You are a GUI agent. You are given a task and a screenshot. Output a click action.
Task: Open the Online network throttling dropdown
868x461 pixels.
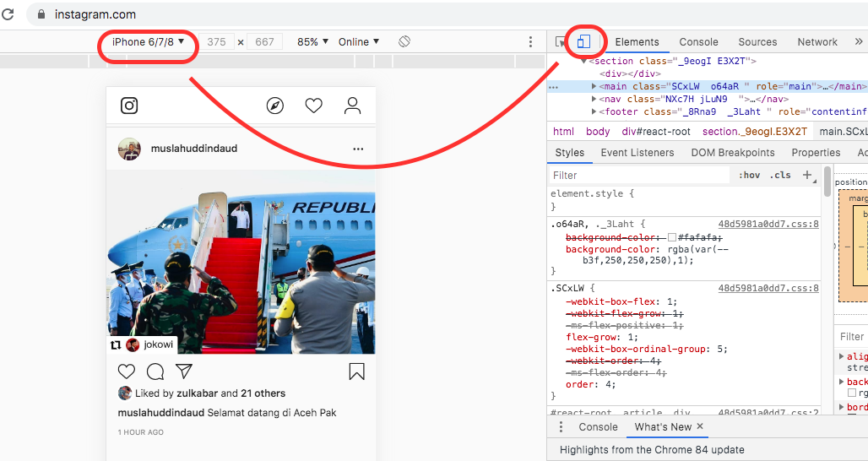pos(359,41)
